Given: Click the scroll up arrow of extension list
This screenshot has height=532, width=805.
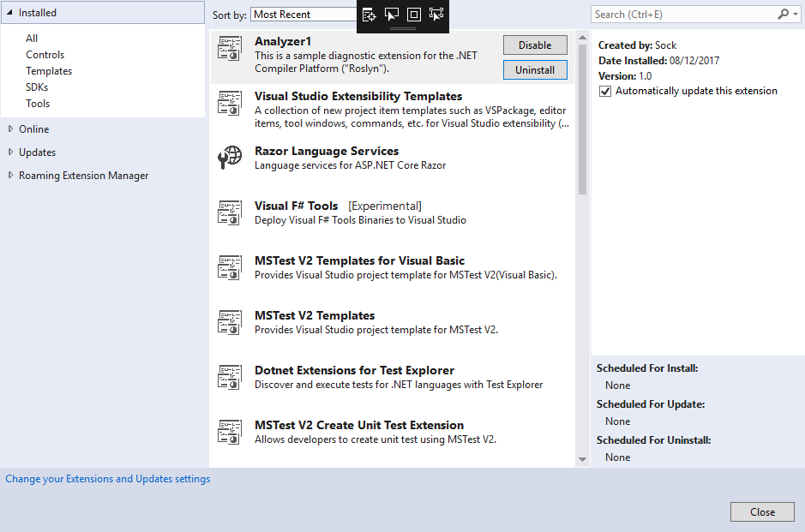Looking at the screenshot, I should coord(582,38).
